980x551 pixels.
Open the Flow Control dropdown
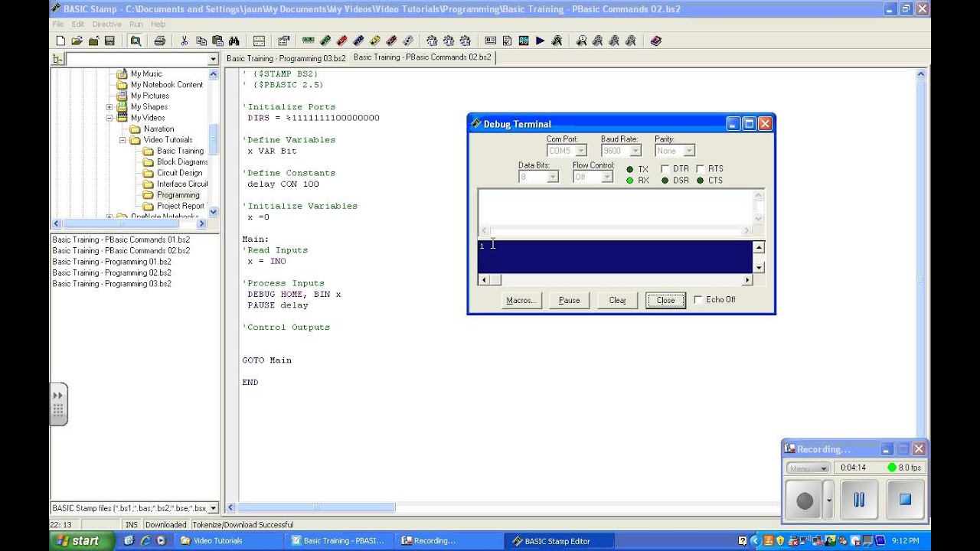606,177
